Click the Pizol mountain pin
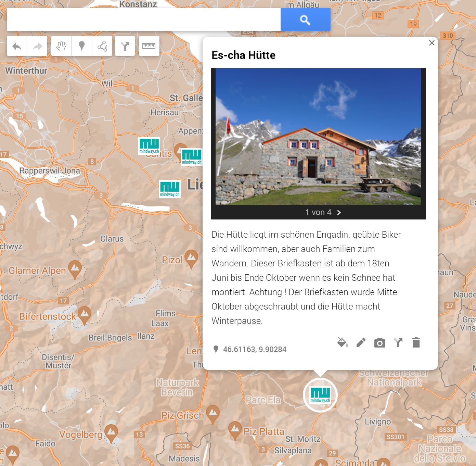Image resolution: width=476 pixels, height=466 pixels. [191, 259]
